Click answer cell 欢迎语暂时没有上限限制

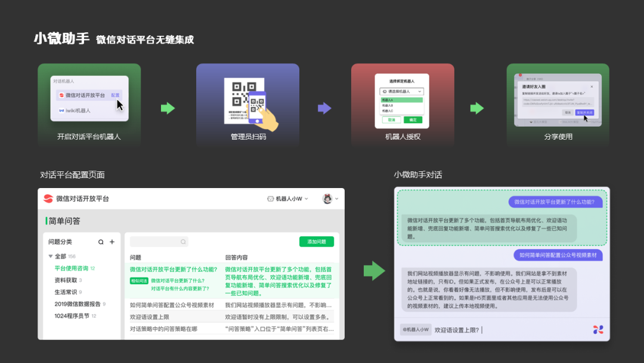[x=278, y=317]
